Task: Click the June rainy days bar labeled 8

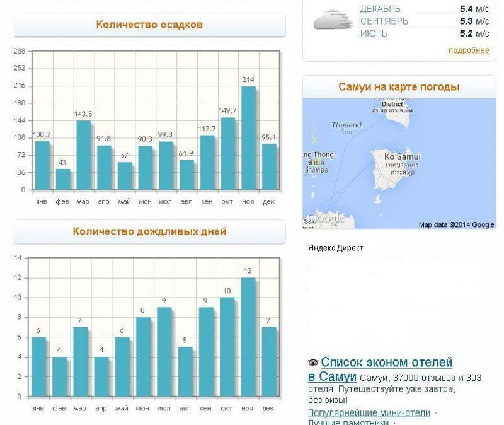Action: click(144, 357)
